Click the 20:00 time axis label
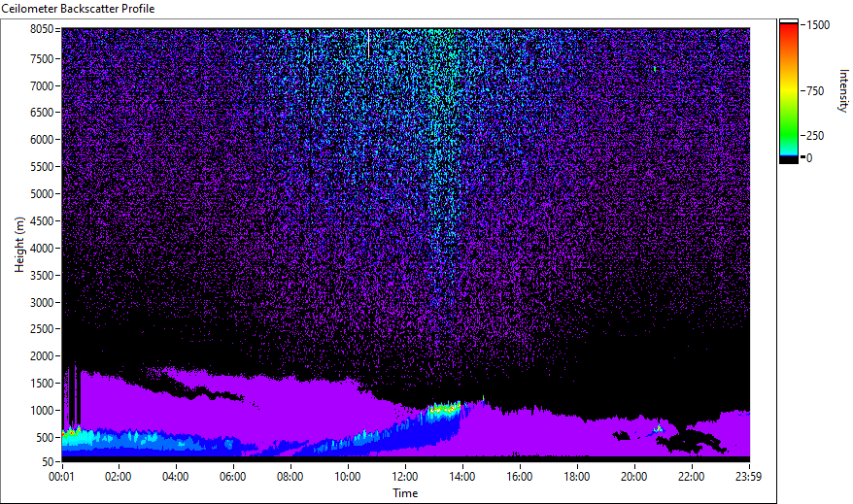The width and height of the screenshot is (853, 504). [x=634, y=477]
